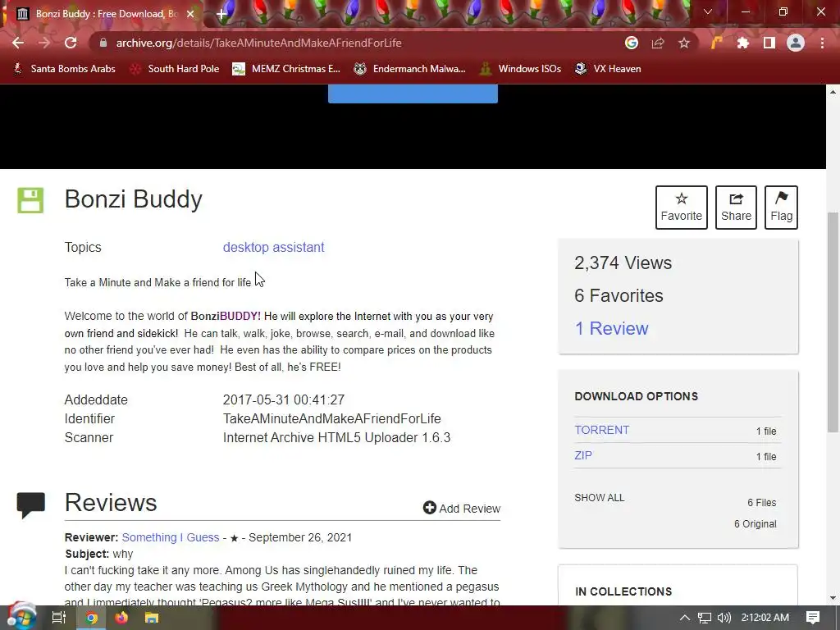
Task: Click the browser back arrow
Action: coord(18,43)
